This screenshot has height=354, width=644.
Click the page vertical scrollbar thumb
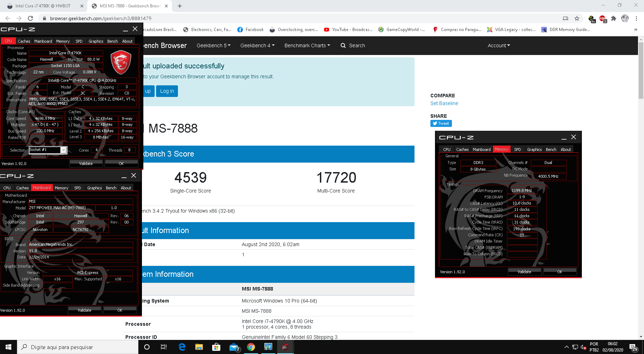(x=641, y=71)
